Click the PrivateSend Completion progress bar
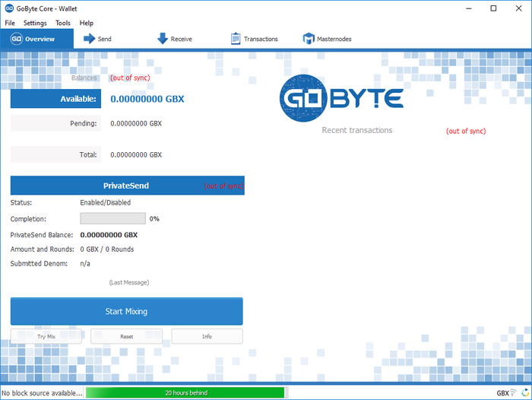The image size is (532, 400). pos(112,218)
